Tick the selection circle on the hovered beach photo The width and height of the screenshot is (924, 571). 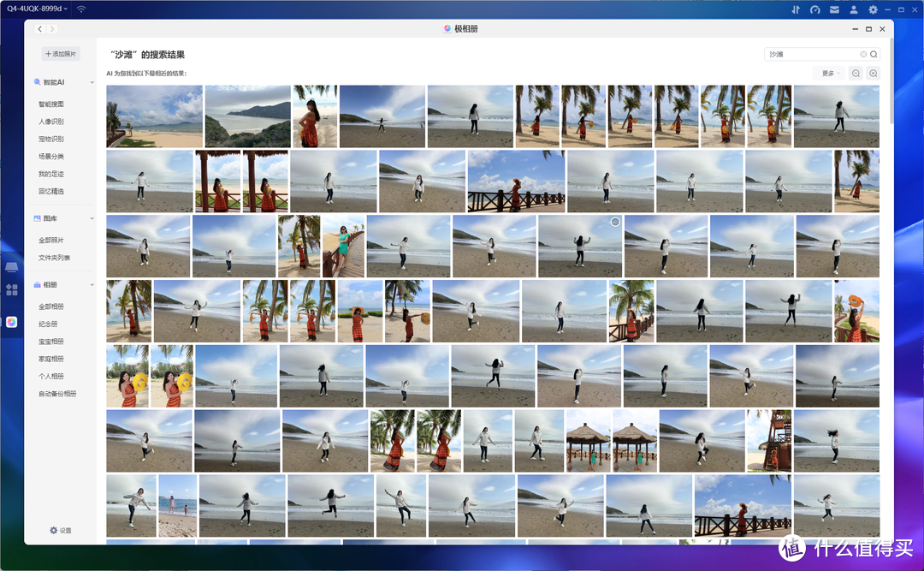[x=614, y=222]
